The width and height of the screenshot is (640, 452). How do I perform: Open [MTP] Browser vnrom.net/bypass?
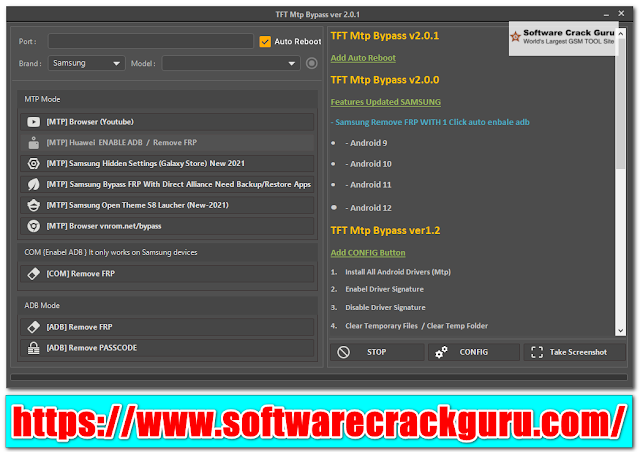tap(167, 226)
